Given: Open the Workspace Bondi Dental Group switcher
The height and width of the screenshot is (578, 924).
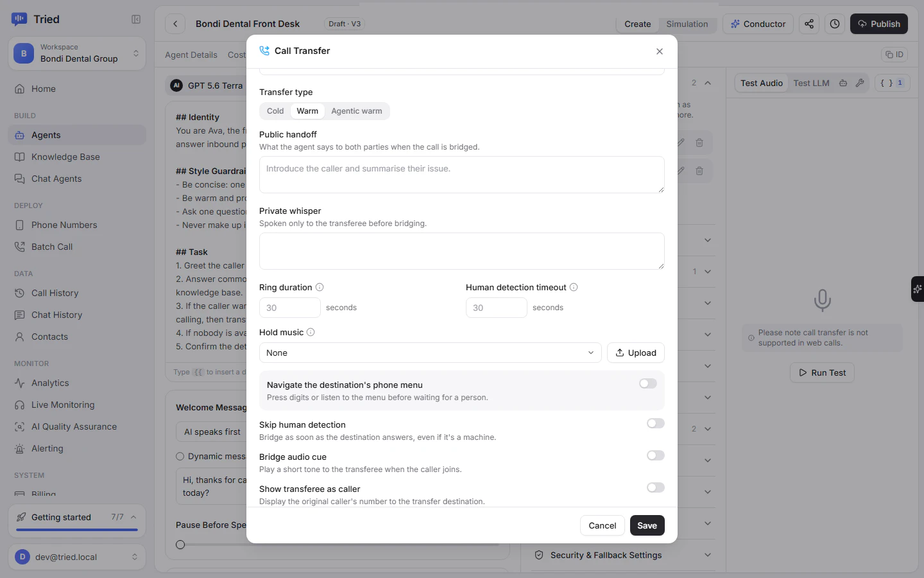Looking at the screenshot, I should pyautogui.click(x=77, y=53).
